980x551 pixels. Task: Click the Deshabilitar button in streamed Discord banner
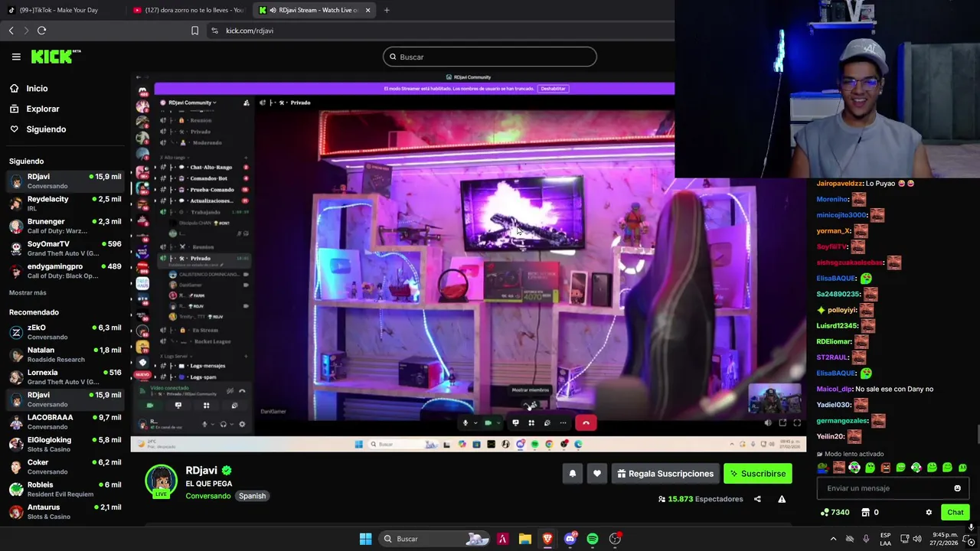tap(553, 89)
